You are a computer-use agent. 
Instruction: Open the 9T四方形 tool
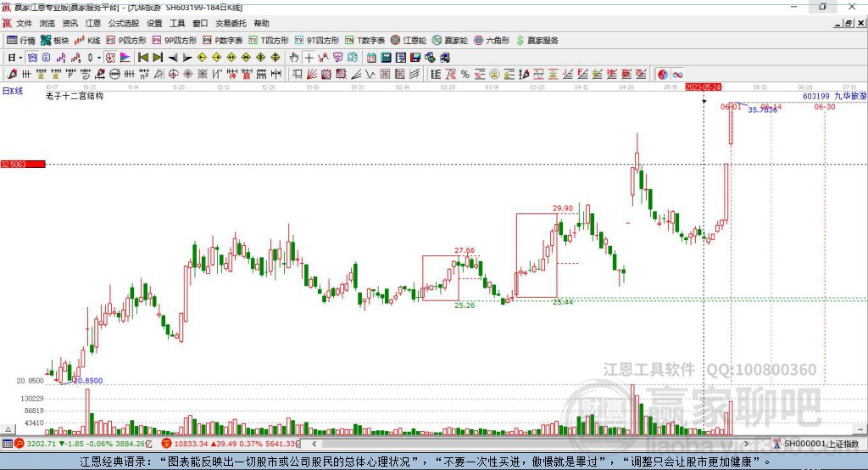pyautogui.click(x=317, y=41)
